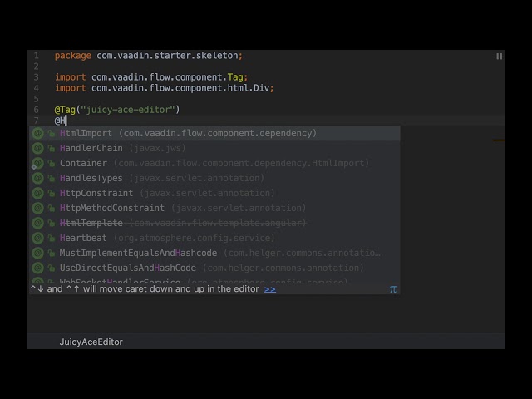
Task: Click the yellow warning stripe marker
Action: (x=499, y=140)
